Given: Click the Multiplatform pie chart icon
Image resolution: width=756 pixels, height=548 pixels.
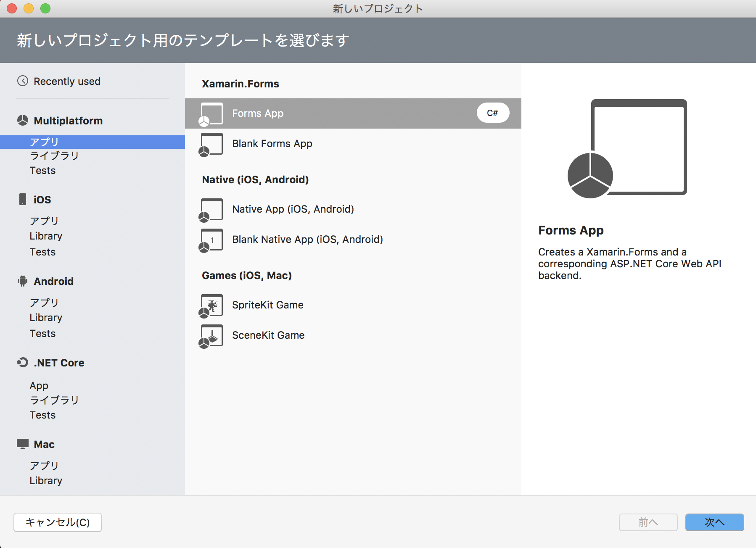Looking at the screenshot, I should click(22, 121).
